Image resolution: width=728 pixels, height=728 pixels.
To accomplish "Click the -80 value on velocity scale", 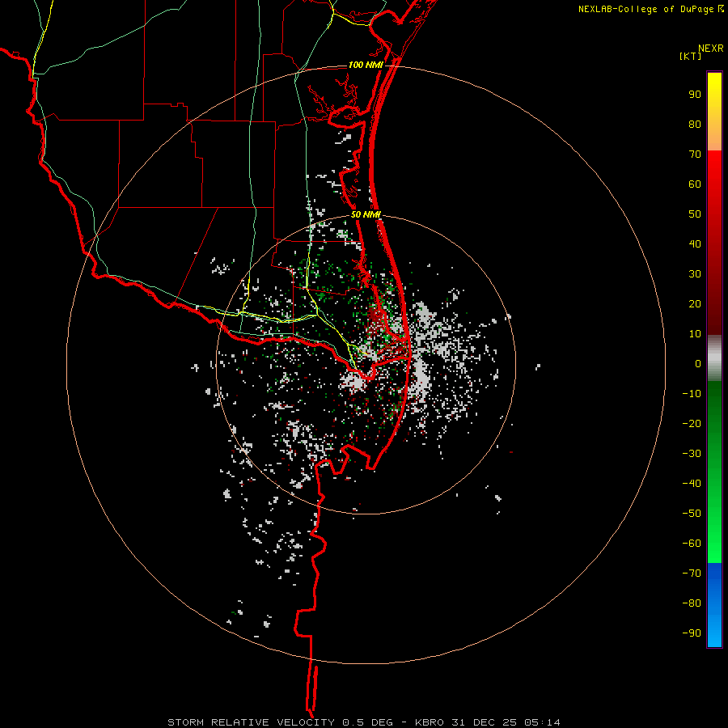I will (692, 603).
